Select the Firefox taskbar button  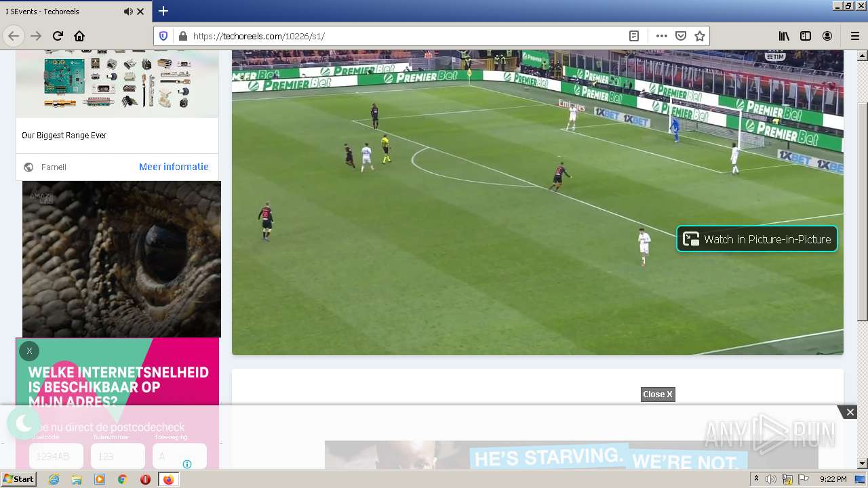pos(168,479)
